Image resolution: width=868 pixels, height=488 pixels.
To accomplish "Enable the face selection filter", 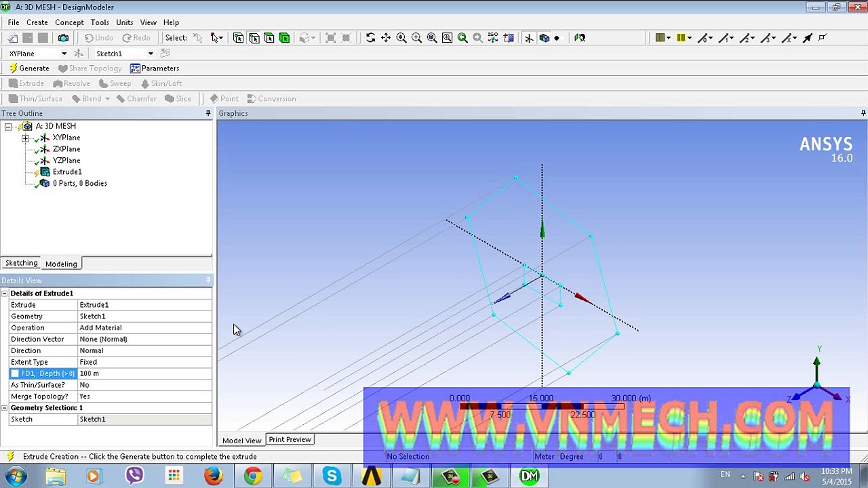I will 269,38.
